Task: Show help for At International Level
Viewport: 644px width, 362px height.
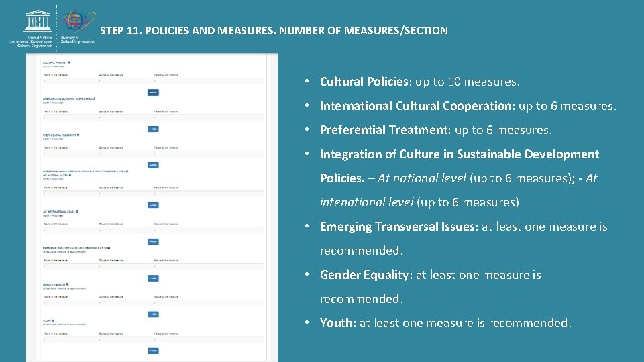Action: (77, 210)
